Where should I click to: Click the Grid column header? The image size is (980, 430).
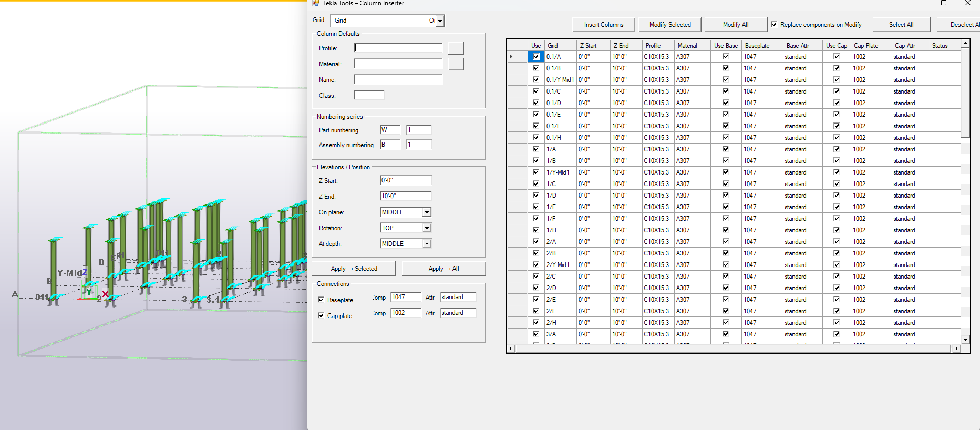560,46
